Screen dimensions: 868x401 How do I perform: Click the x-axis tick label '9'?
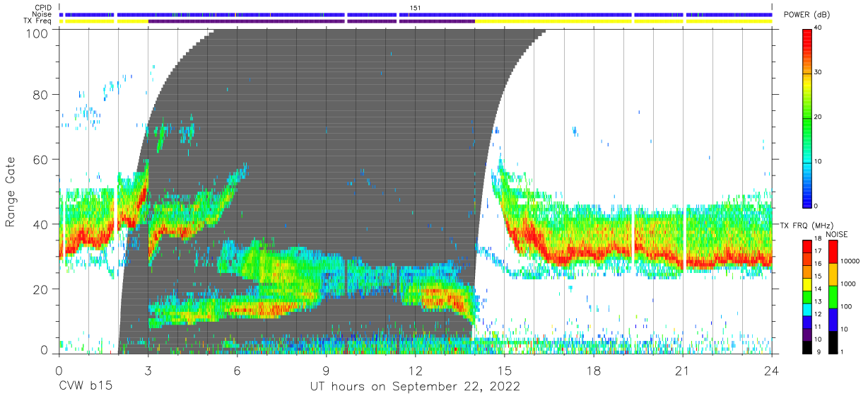click(x=326, y=371)
